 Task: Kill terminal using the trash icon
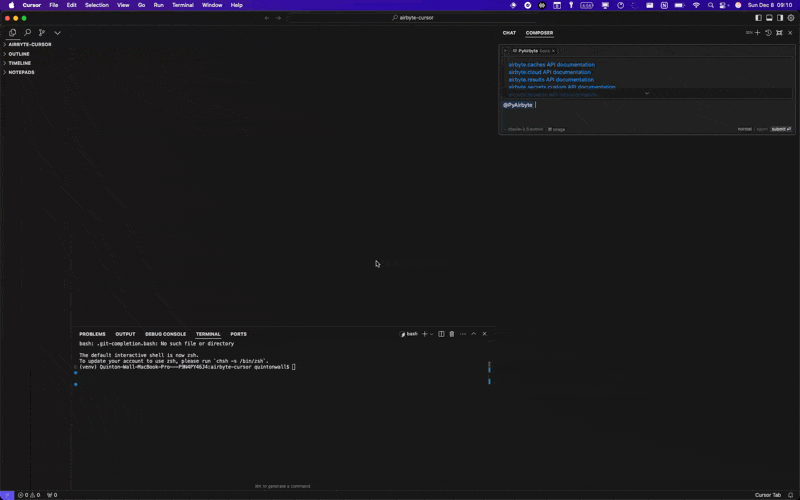point(452,334)
